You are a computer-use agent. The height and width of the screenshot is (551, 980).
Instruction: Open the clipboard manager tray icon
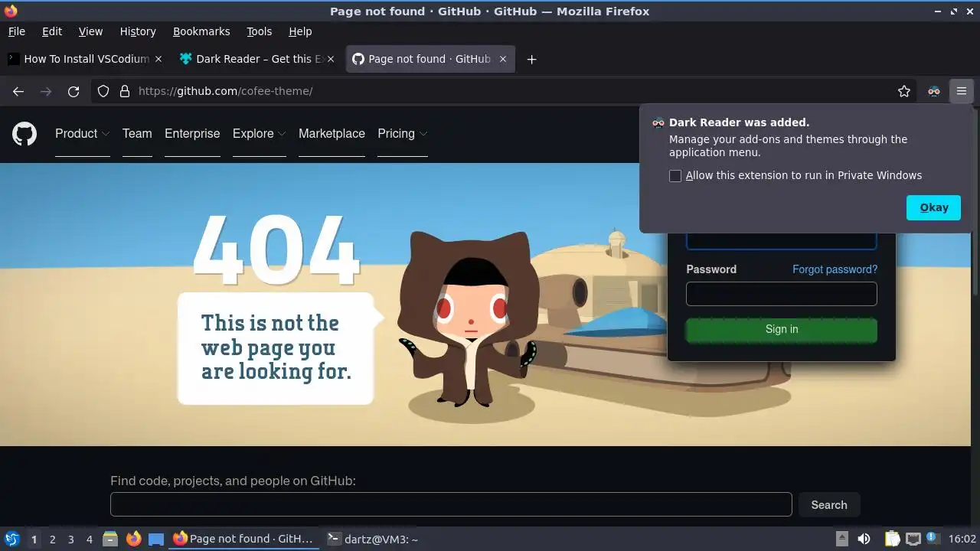click(x=892, y=539)
